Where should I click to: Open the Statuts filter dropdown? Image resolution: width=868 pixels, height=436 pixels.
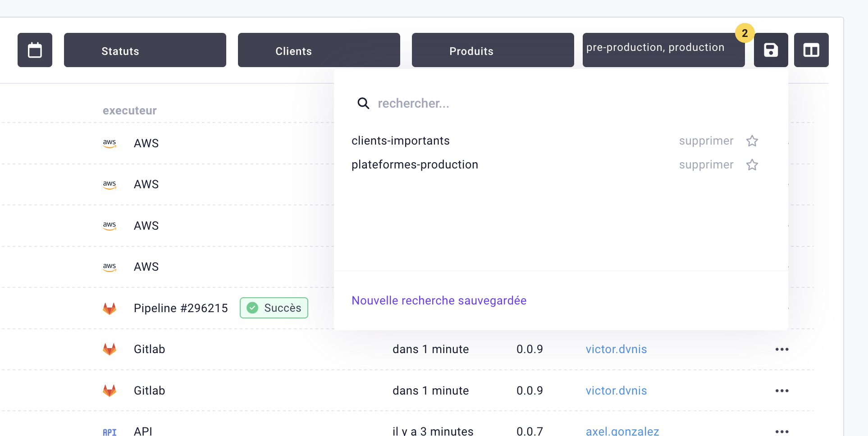coord(145,50)
